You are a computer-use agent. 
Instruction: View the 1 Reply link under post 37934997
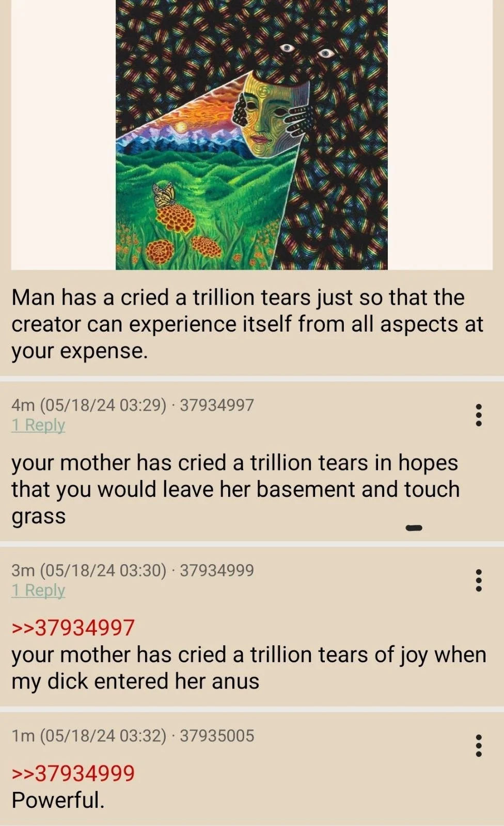(x=38, y=425)
